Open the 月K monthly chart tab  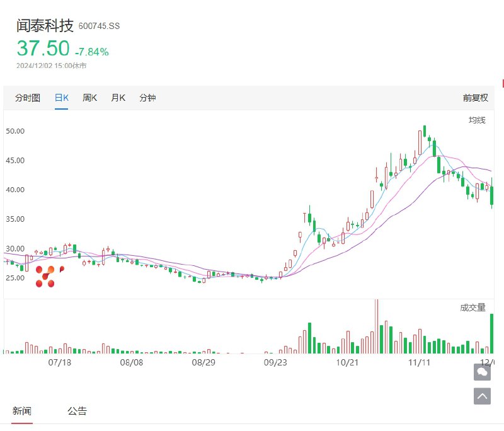point(118,98)
